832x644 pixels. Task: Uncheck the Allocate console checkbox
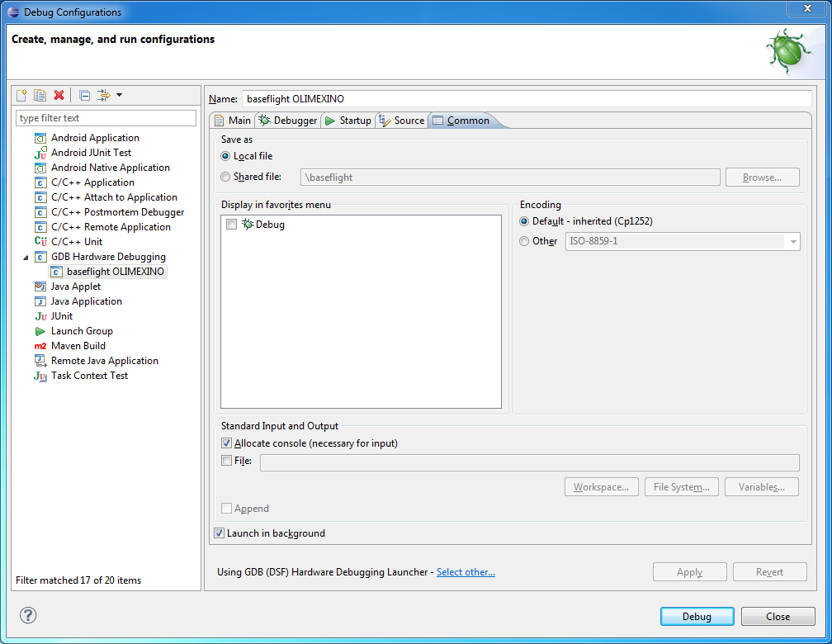tap(227, 443)
